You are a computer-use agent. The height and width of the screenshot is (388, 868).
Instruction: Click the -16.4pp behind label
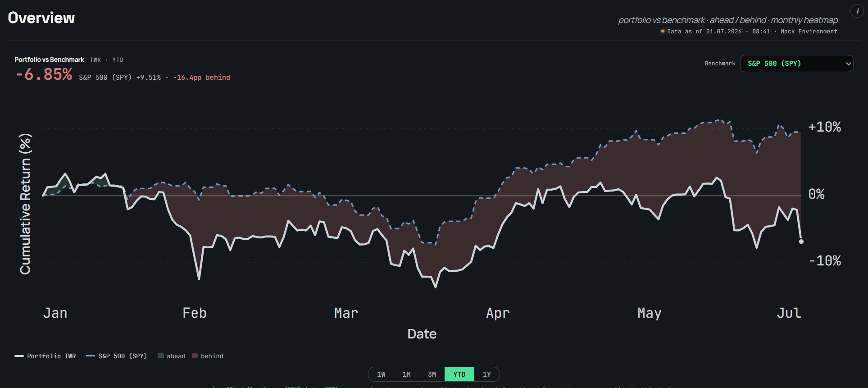(201, 78)
